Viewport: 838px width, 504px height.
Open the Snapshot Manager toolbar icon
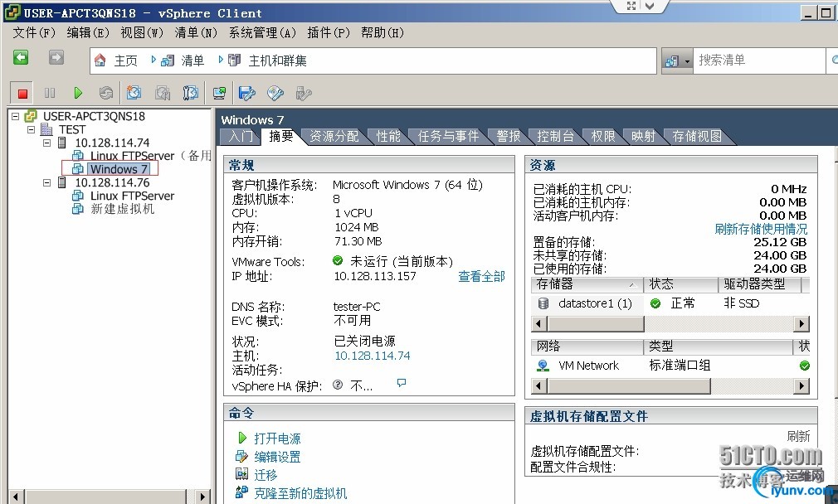[x=191, y=94]
